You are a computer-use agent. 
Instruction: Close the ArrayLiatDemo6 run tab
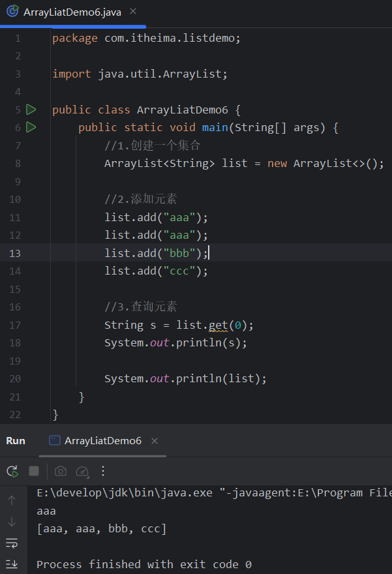click(155, 441)
